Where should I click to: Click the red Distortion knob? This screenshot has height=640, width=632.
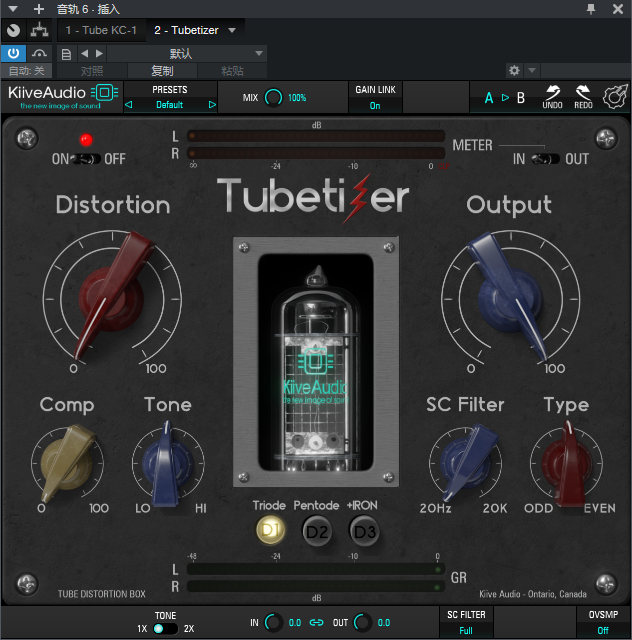[112, 299]
